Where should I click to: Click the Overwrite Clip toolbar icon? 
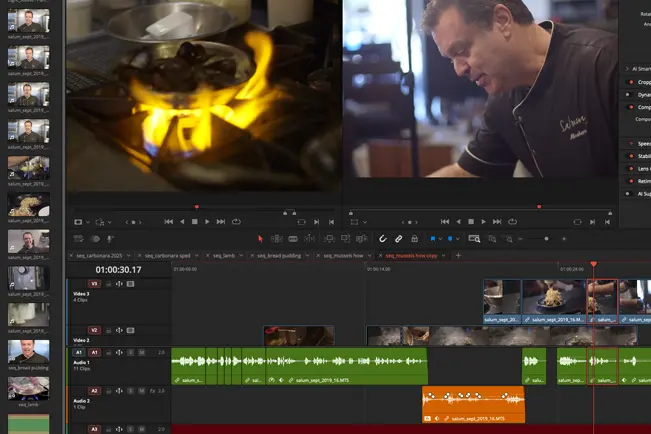click(x=345, y=239)
